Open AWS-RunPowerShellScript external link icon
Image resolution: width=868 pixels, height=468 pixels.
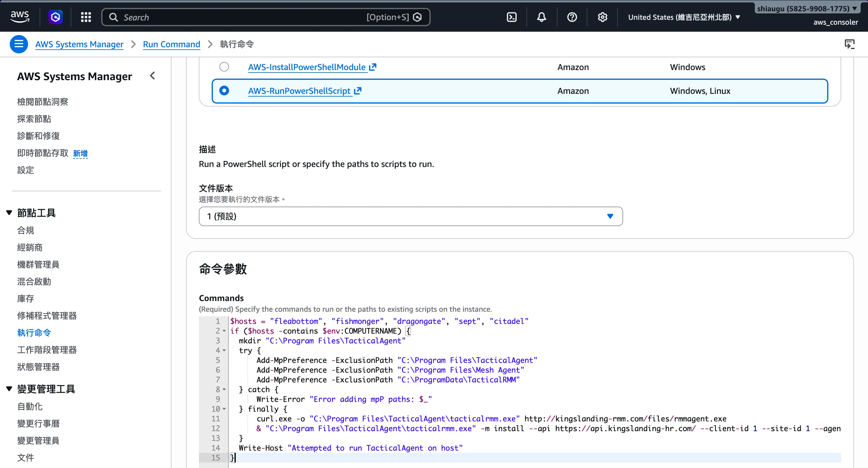pos(358,91)
